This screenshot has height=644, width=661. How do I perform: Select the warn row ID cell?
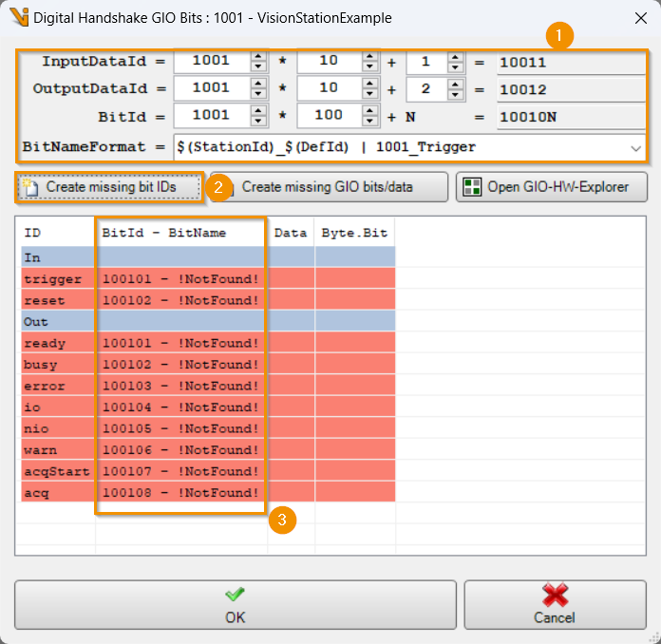pyautogui.click(x=58, y=450)
